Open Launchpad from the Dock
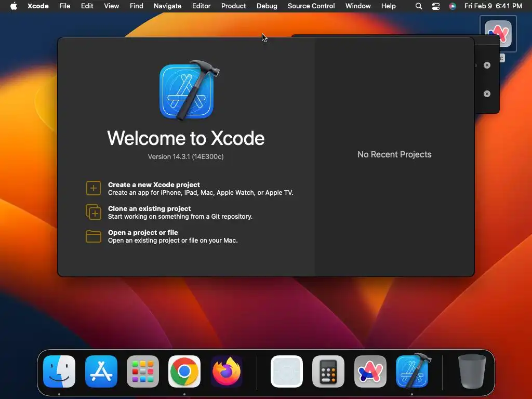Screen dimensions: 532x399 (143, 371)
